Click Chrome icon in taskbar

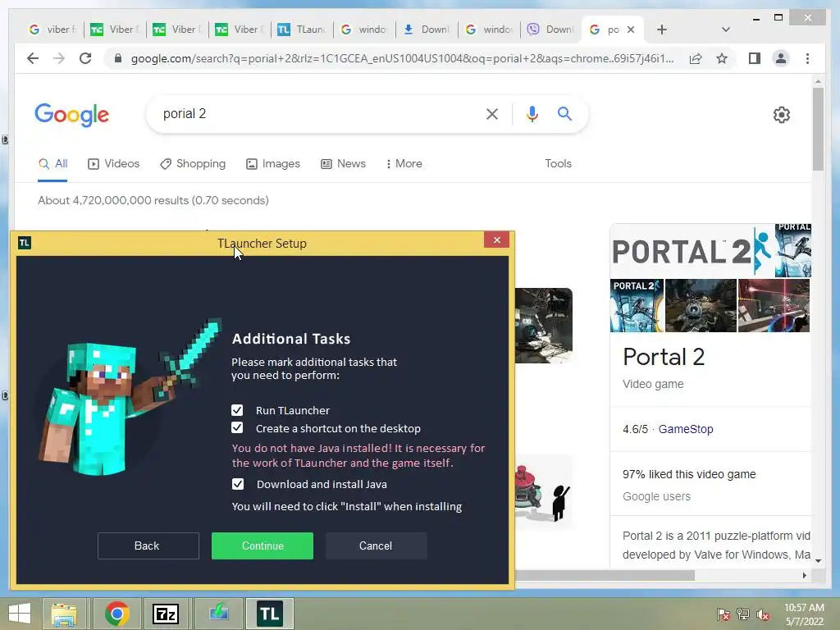[116, 614]
